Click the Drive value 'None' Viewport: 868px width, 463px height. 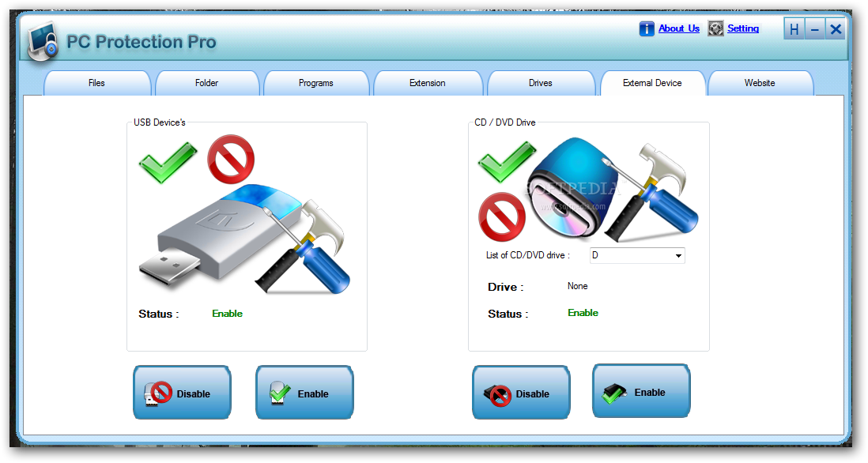577,286
